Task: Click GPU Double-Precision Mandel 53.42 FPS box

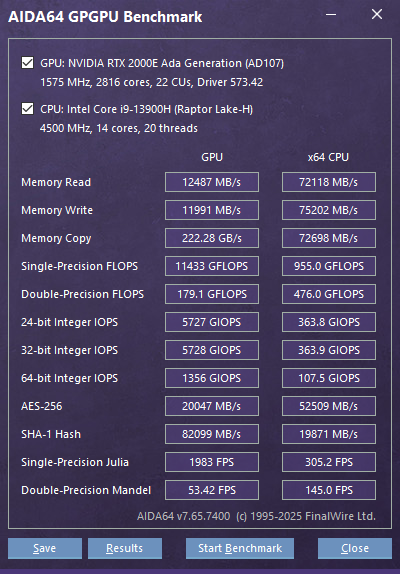Action: [212, 490]
